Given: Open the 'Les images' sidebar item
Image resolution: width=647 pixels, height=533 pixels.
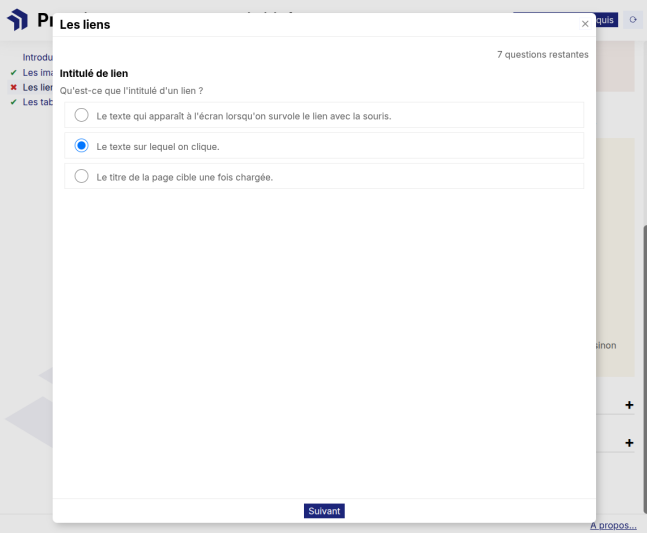Looking at the screenshot, I should 38,73.
